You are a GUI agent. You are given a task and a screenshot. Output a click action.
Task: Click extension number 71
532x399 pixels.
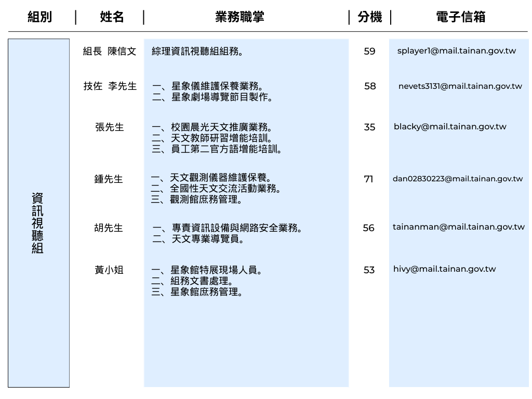[x=368, y=179]
